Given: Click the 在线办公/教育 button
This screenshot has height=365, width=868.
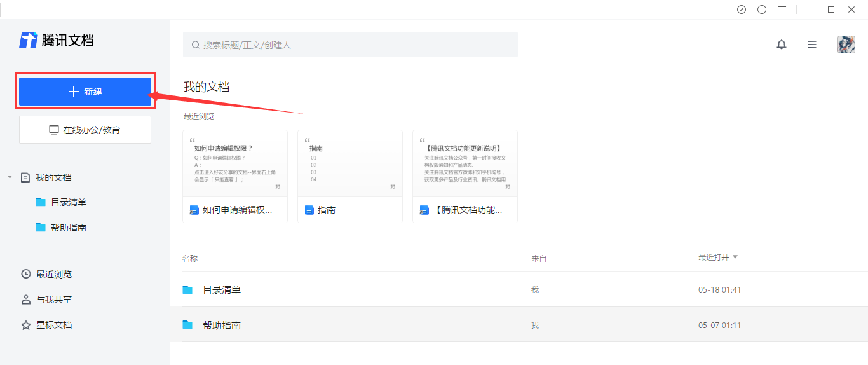Looking at the screenshot, I should coord(85,130).
